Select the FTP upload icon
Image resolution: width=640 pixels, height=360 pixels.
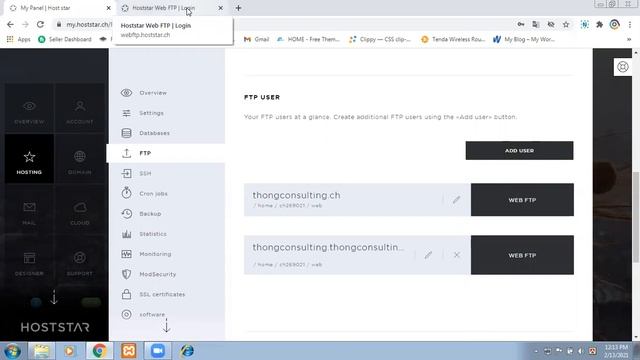(x=127, y=153)
